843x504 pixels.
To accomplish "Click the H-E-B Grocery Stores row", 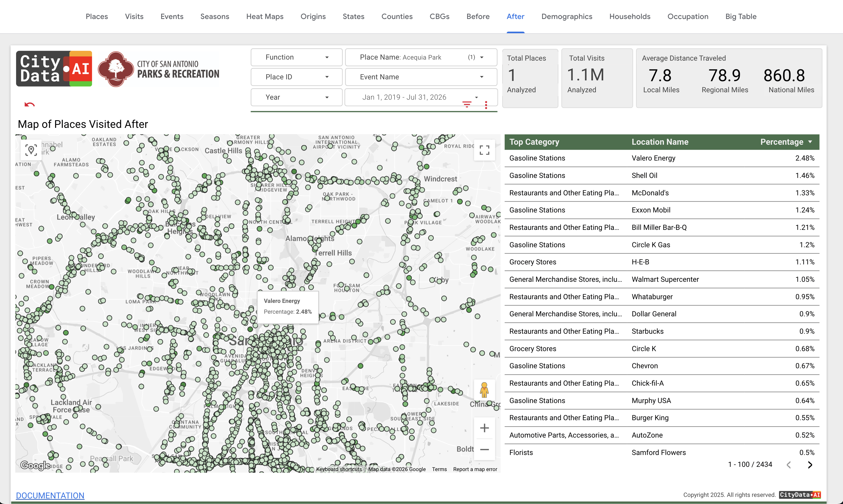I will (662, 262).
